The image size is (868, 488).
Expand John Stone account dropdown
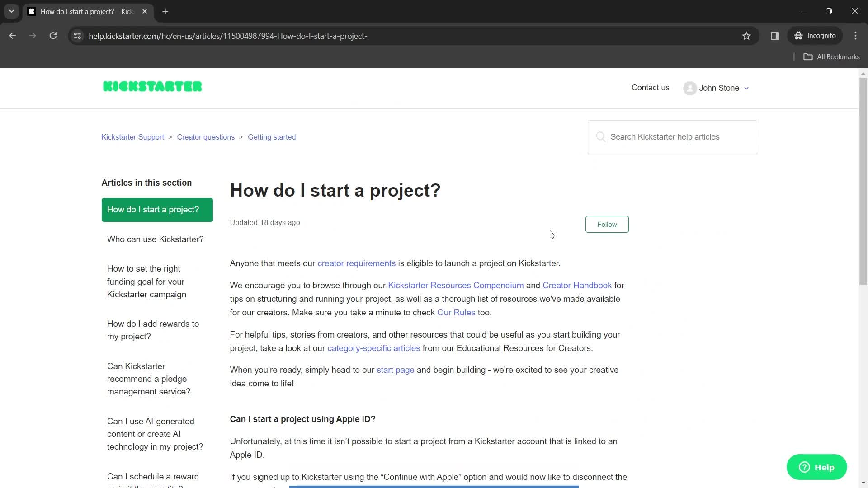746,88
